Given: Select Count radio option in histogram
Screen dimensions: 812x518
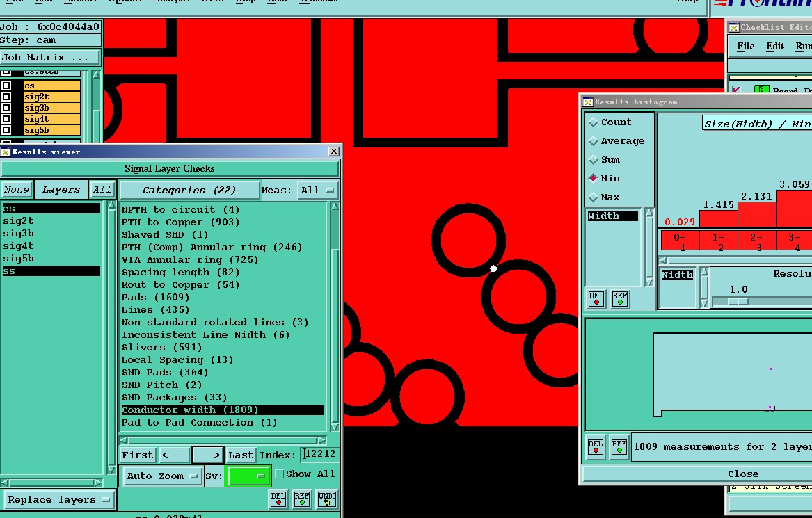Looking at the screenshot, I should (x=594, y=122).
